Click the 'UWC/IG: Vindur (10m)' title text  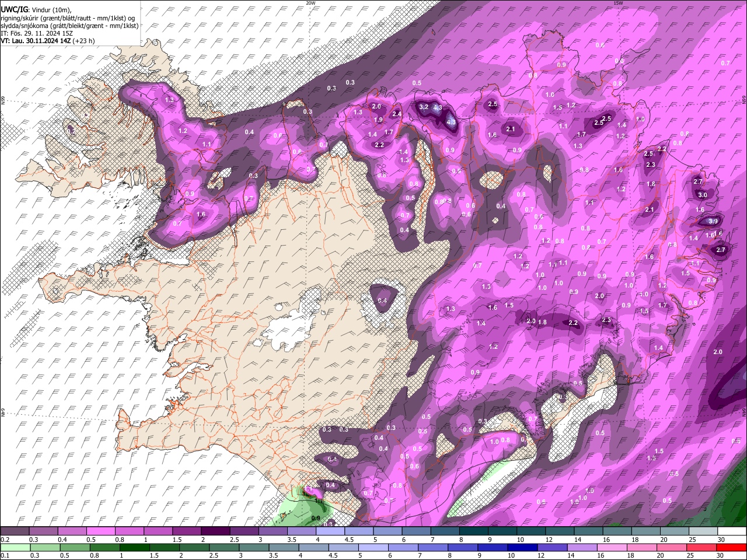(36, 9)
